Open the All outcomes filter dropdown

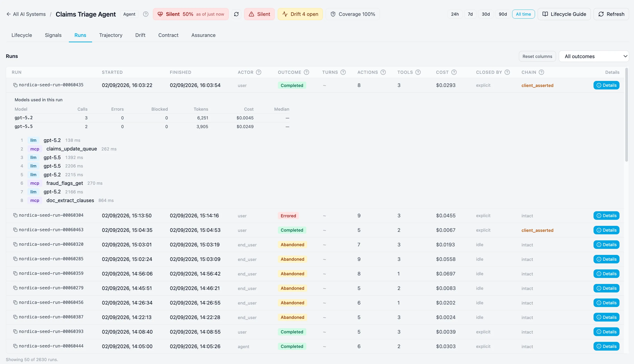coord(594,56)
